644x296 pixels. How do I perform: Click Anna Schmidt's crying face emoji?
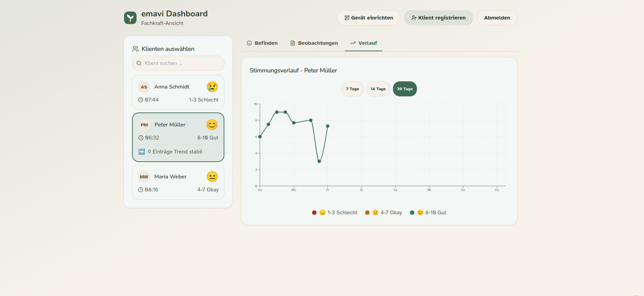click(212, 87)
